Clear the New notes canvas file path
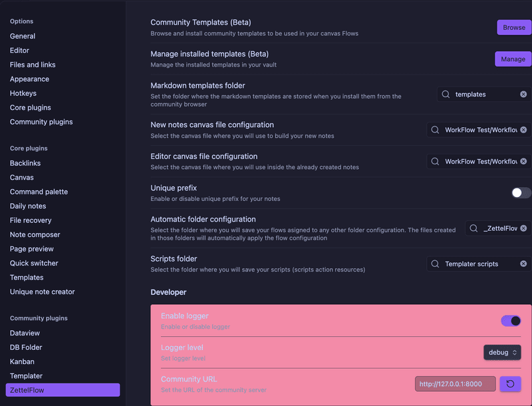This screenshot has width=532, height=406. [x=523, y=130]
